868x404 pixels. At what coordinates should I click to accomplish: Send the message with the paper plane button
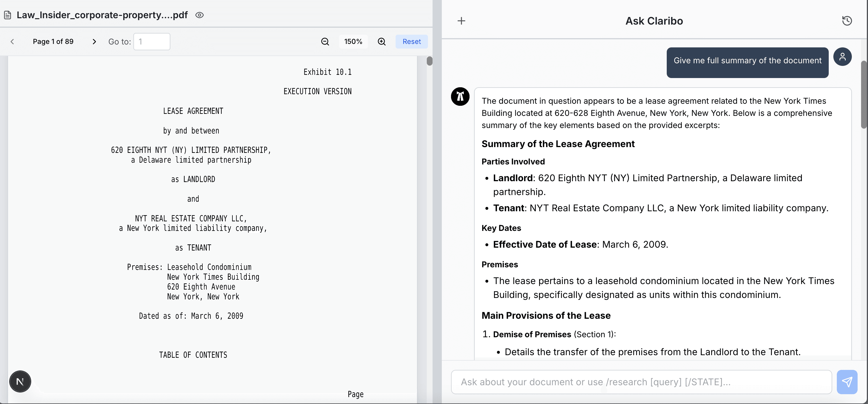click(x=847, y=382)
